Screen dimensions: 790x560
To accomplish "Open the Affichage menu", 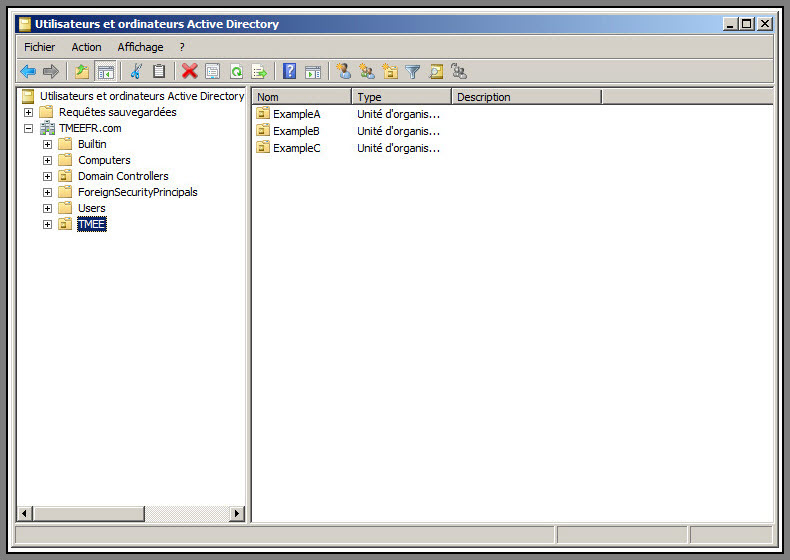I will click(x=140, y=47).
